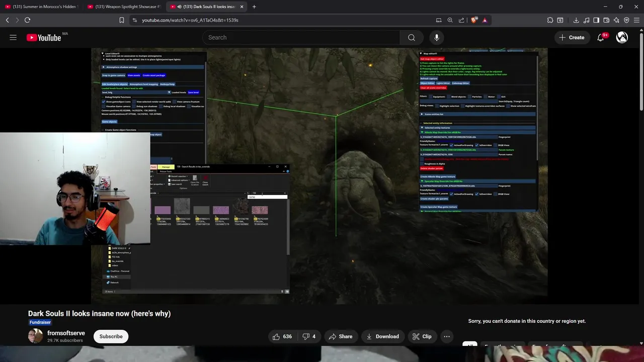This screenshot has width=644, height=362.
Task: Open the Brave Rewards triangle icon
Action: pos(485,20)
